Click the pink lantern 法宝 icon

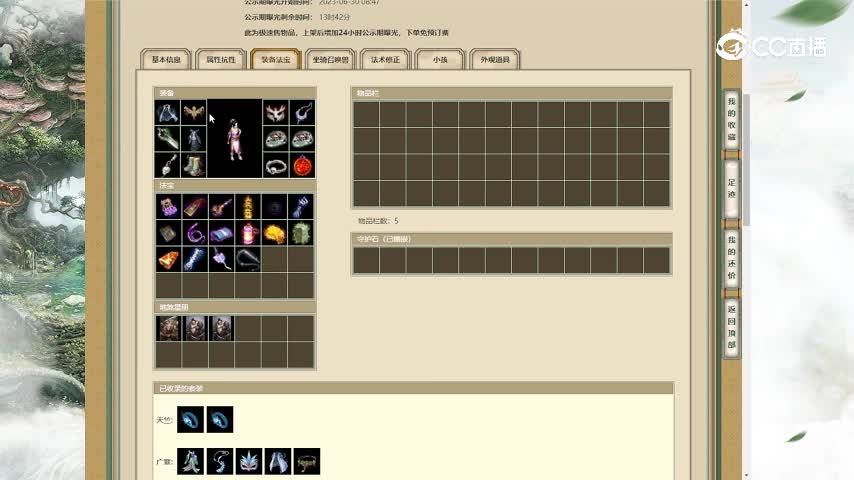(248, 233)
